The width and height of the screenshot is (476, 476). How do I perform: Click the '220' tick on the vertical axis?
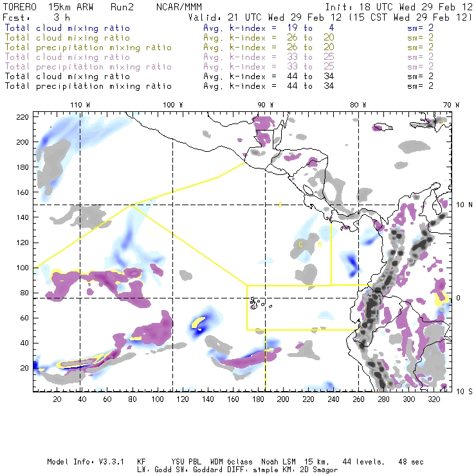[23, 117]
